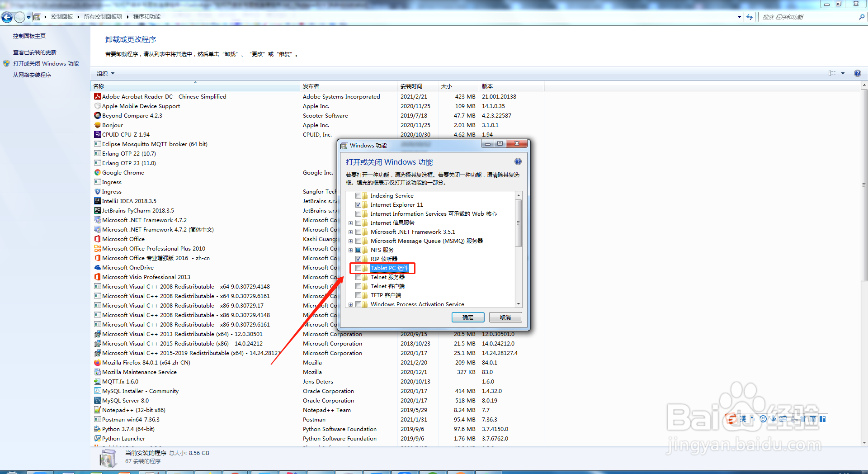Expand the Microsoft Message Queue (MSMQ) node
Screen dimensions: 868x474
click(350, 241)
